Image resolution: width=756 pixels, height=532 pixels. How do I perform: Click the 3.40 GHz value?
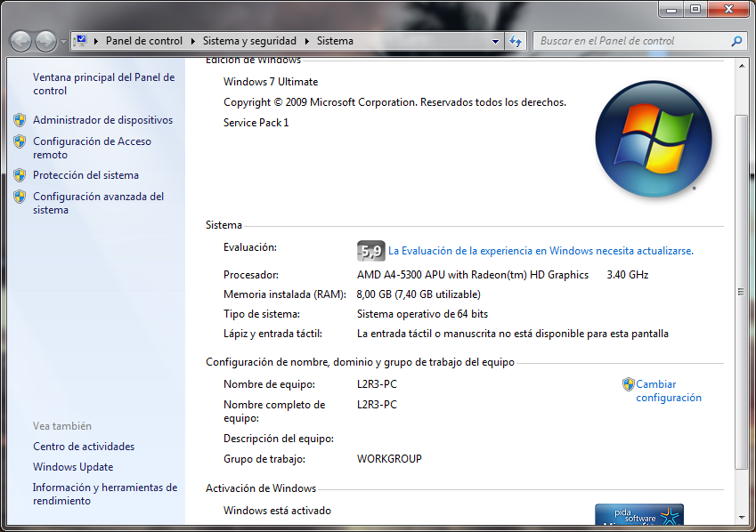point(627,275)
